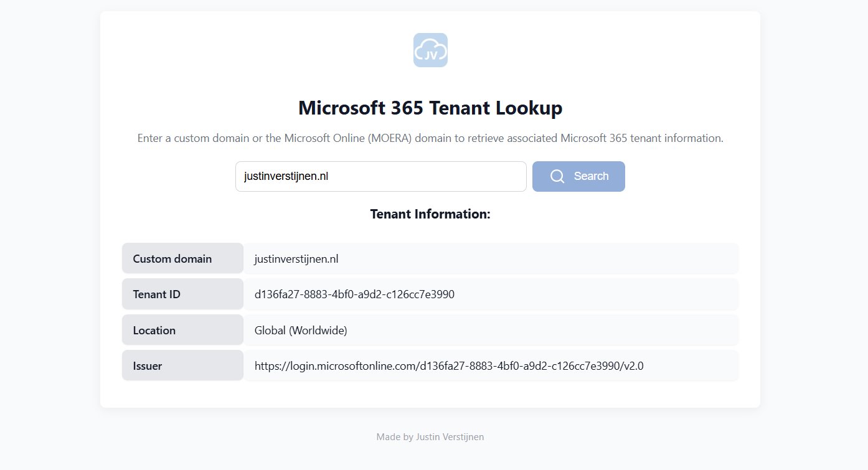Click the empty right end of search input
Screen dimensions: 868x470
[486, 177]
